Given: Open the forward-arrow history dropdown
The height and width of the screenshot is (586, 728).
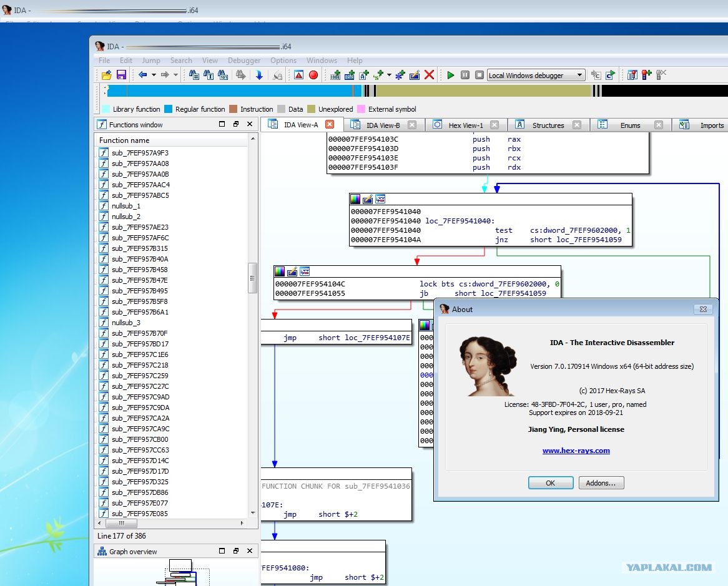Looking at the screenshot, I should pyautogui.click(x=175, y=75).
